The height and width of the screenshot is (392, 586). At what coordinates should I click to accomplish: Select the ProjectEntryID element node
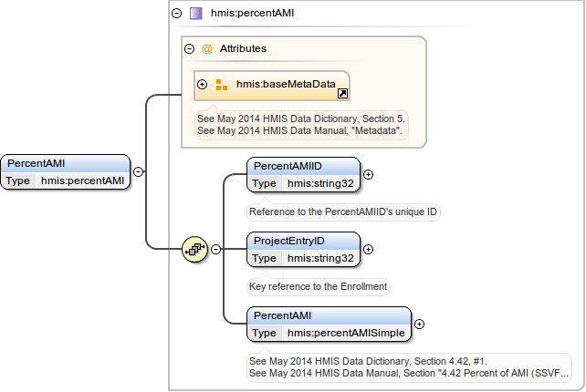(x=303, y=241)
